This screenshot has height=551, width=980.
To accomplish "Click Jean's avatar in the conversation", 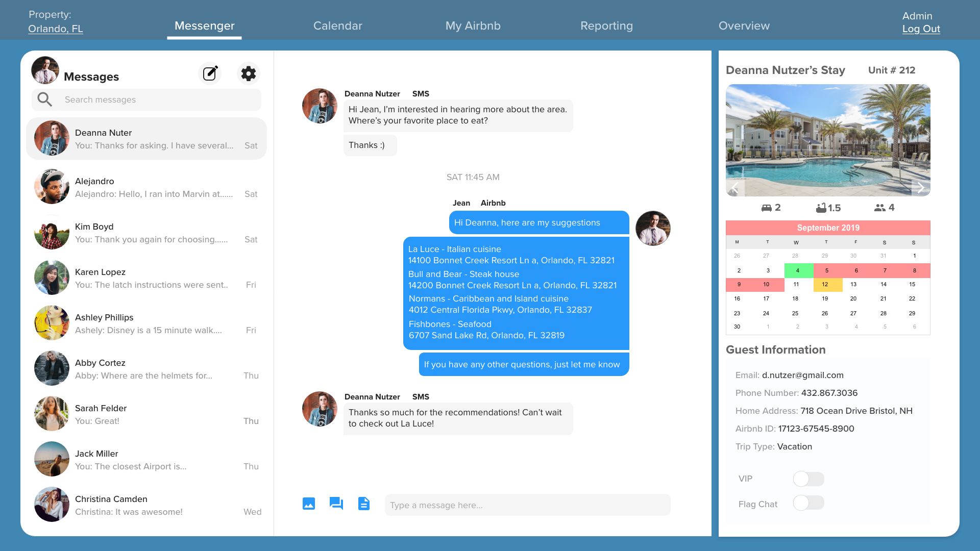I will coord(653,228).
